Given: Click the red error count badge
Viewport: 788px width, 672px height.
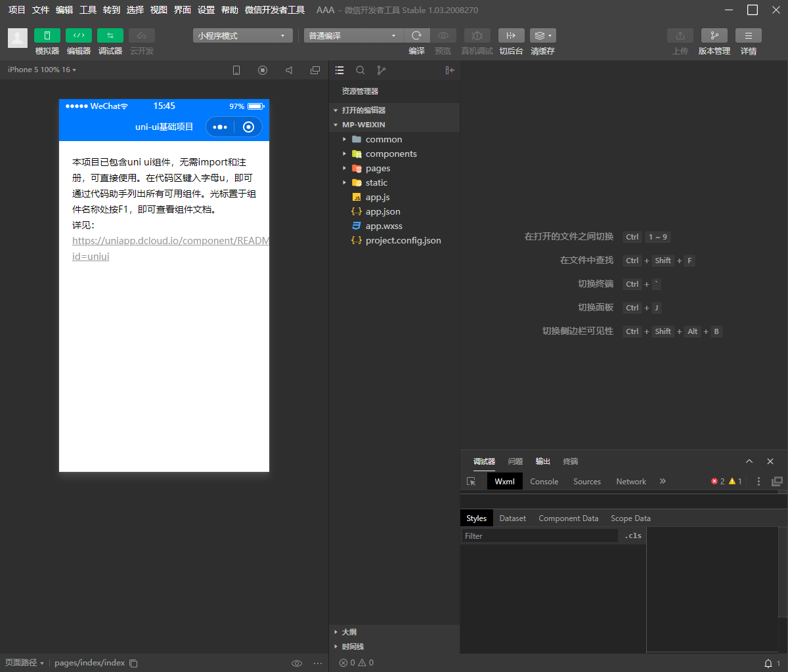Looking at the screenshot, I should 718,481.
